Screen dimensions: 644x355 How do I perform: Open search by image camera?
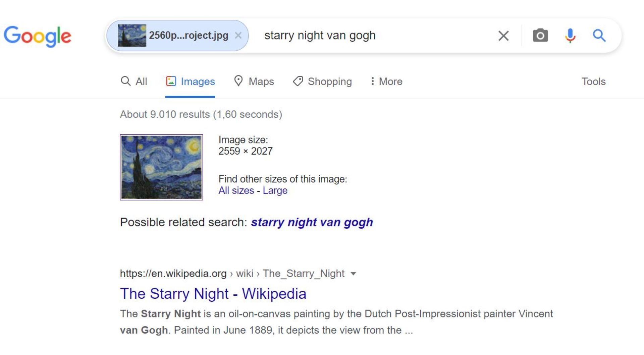540,36
